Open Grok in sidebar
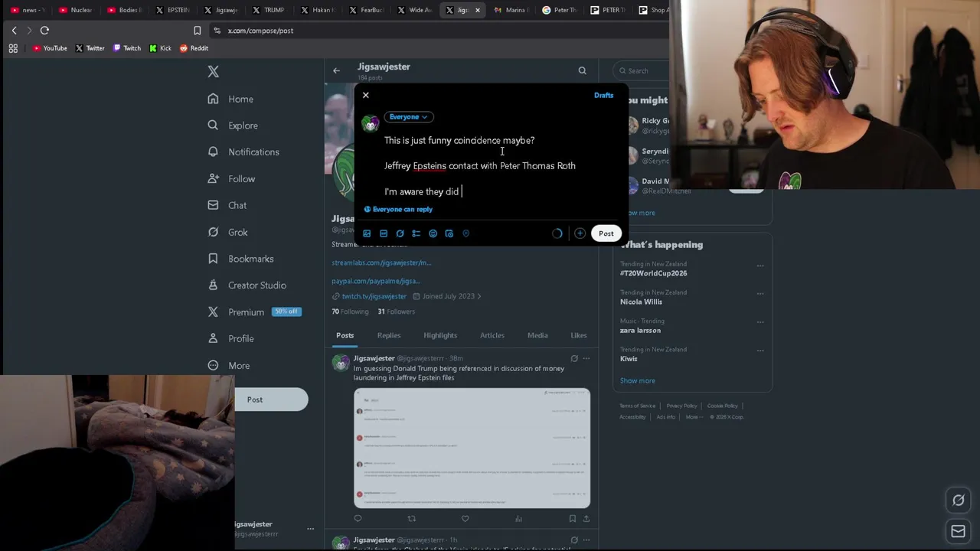The height and width of the screenshot is (551, 980). coord(227,232)
